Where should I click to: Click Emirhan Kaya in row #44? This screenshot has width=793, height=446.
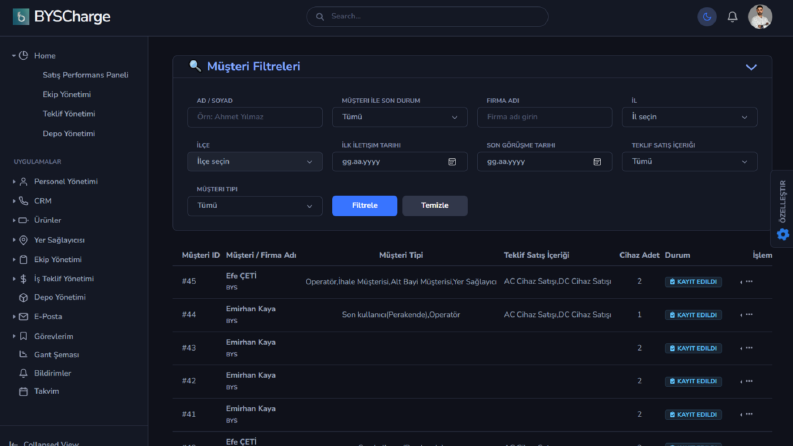[251, 309]
